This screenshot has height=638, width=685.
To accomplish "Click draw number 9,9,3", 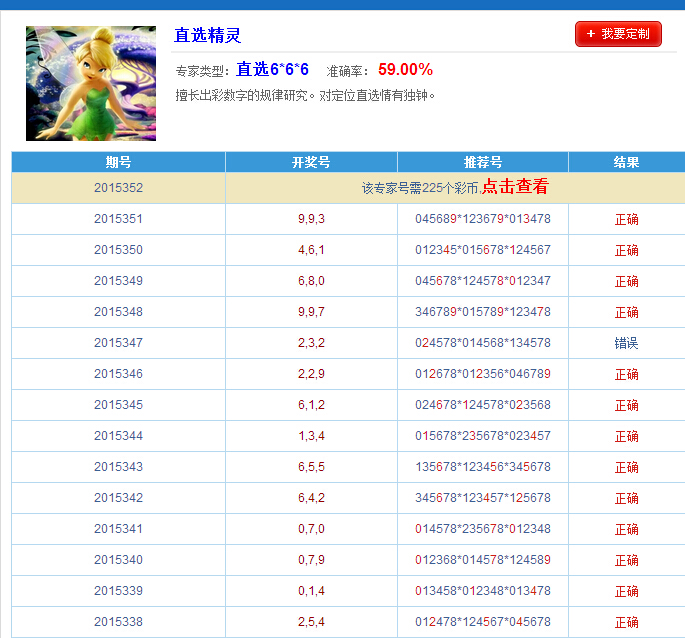I will pyautogui.click(x=311, y=219).
